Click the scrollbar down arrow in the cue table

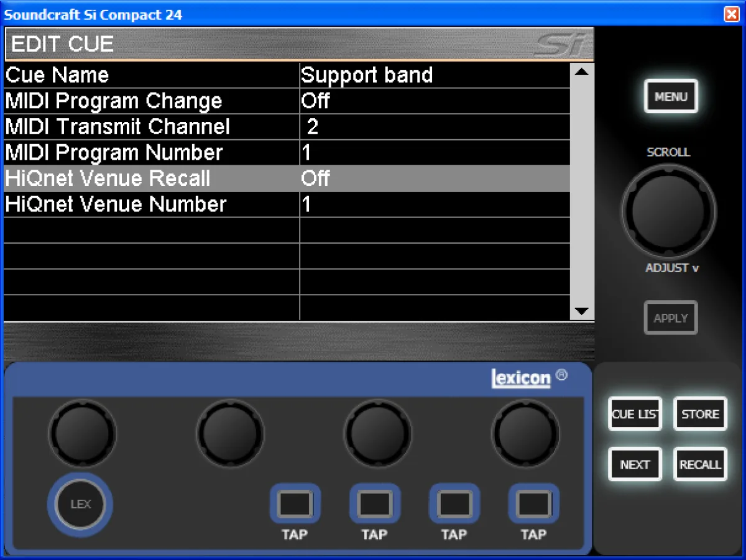pyautogui.click(x=582, y=311)
